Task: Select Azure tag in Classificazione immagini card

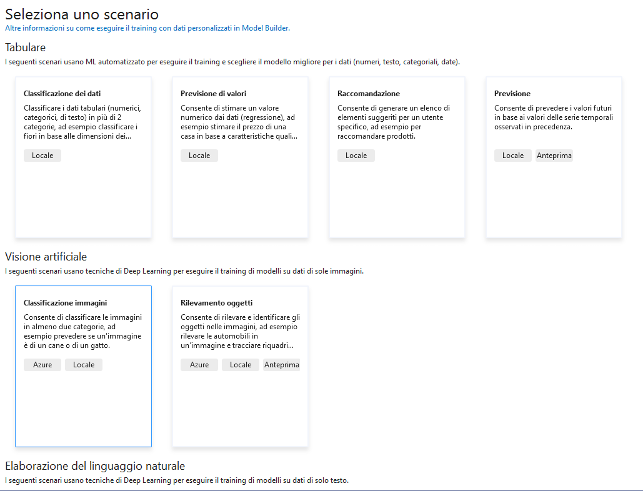Action: (42, 365)
